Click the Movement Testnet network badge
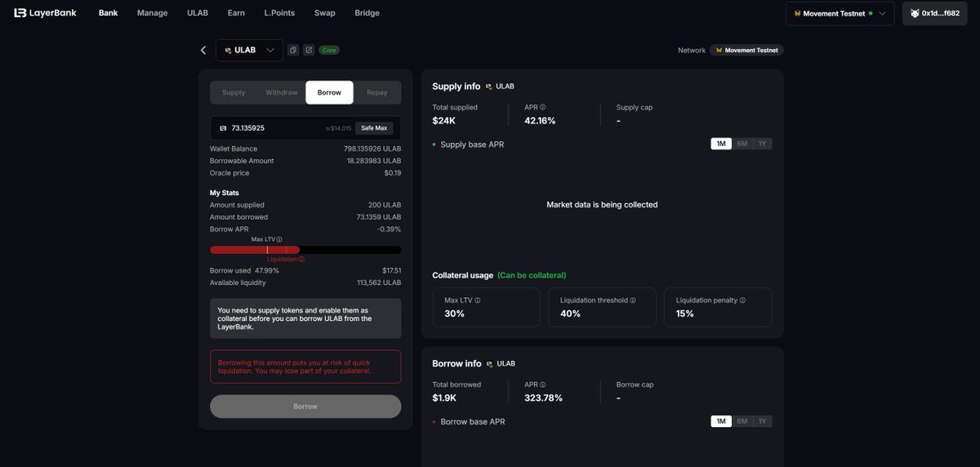This screenshot has height=467, width=980. (746, 50)
